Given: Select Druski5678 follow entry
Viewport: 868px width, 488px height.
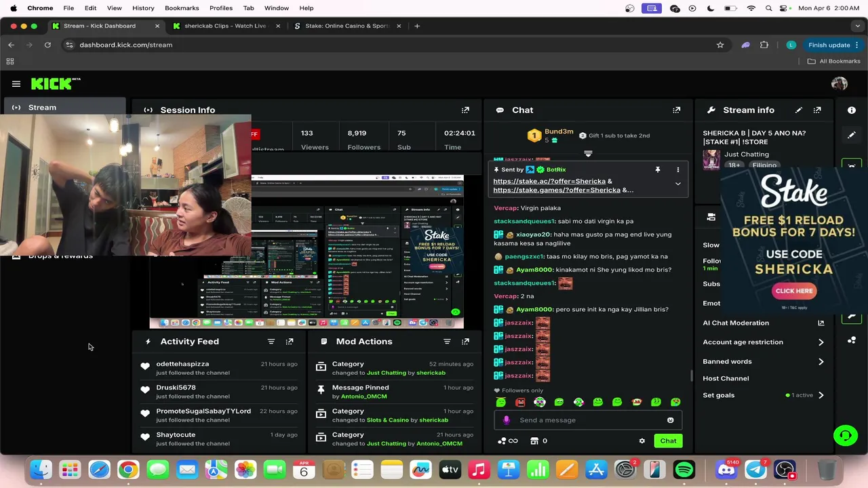Looking at the screenshot, I should coord(217,392).
